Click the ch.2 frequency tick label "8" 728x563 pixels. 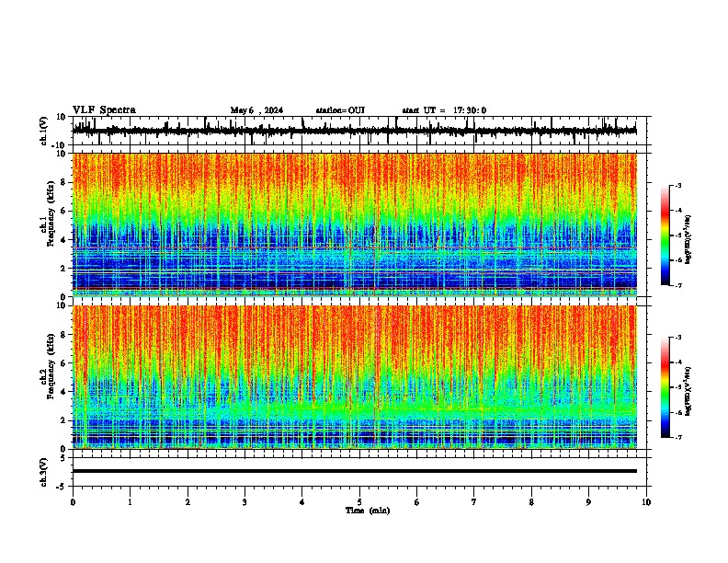65,335
